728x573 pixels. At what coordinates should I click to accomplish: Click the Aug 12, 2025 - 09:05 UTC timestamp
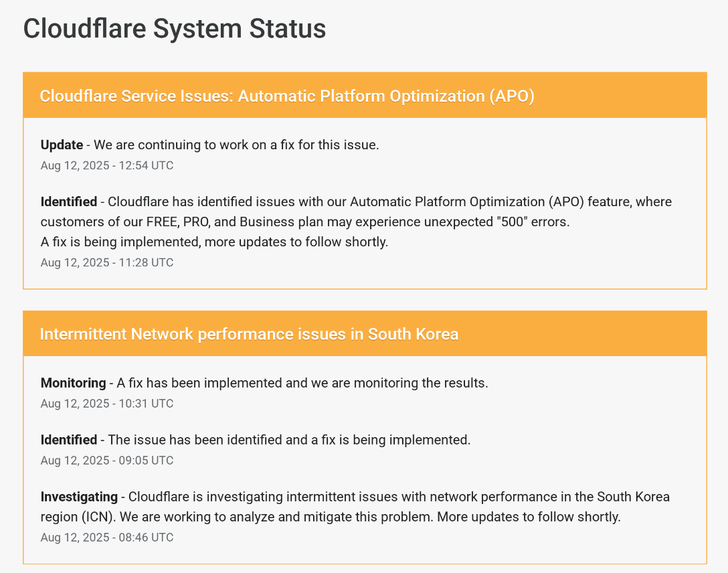tap(107, 461)
